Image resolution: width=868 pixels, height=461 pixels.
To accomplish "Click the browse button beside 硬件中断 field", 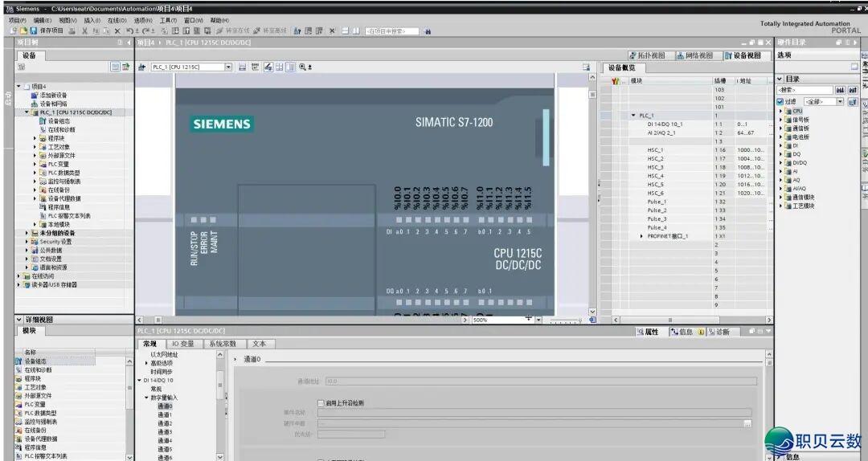I will tap(747, 423).
